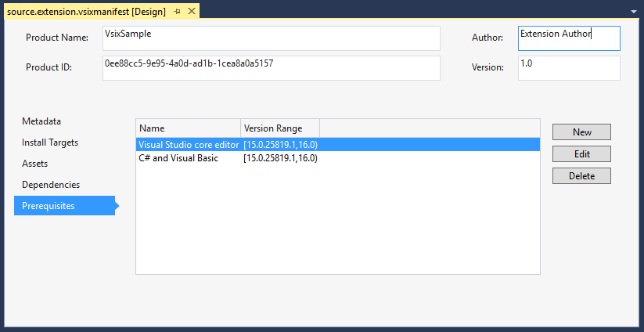The height and width of the screenshot is (332, 644).
Task: Close the source.extension.vsixmanifest tab
Action: [192, 12]
